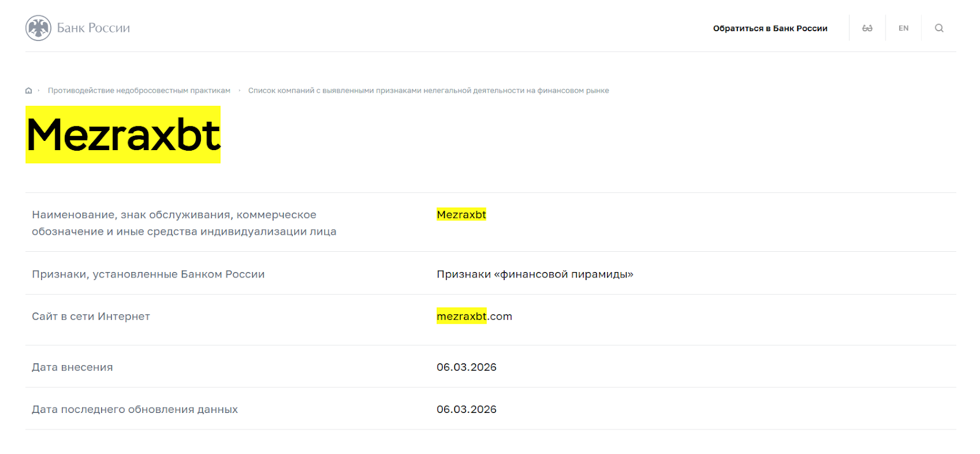Click the «Дата внесения» row label
This screenshot has height=454, width=980.
click(72, 367)
